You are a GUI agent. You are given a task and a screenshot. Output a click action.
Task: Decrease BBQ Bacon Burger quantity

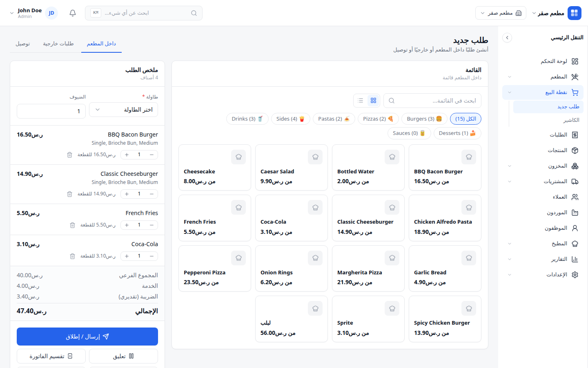click(x=151, y=155)
